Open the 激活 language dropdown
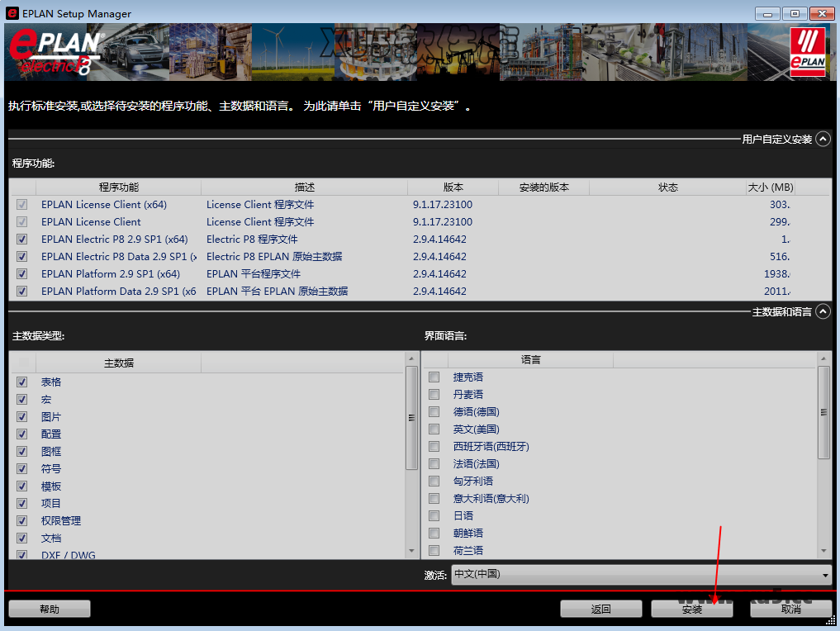Screen dimensions: 840x631 coord(825,573)
